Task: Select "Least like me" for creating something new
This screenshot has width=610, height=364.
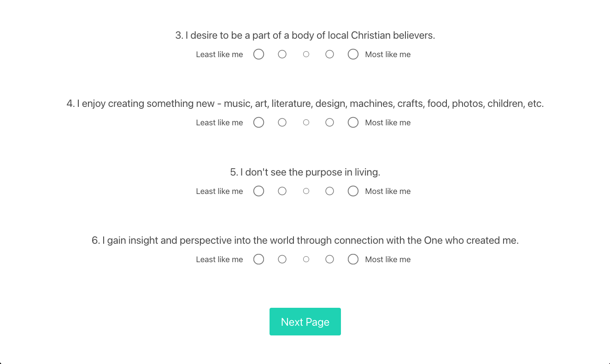Action: pyautogui.click(x=259, y=123)
